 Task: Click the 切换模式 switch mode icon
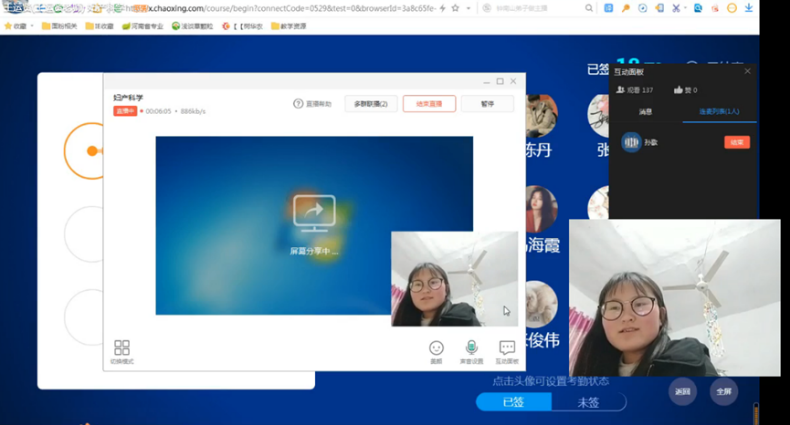(122, 348)
